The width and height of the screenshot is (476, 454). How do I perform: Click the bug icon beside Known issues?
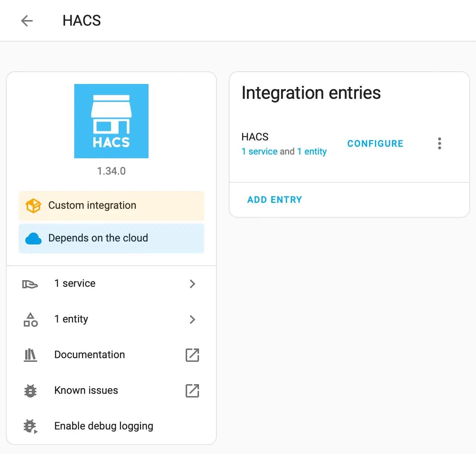click(x=30, y=391)
